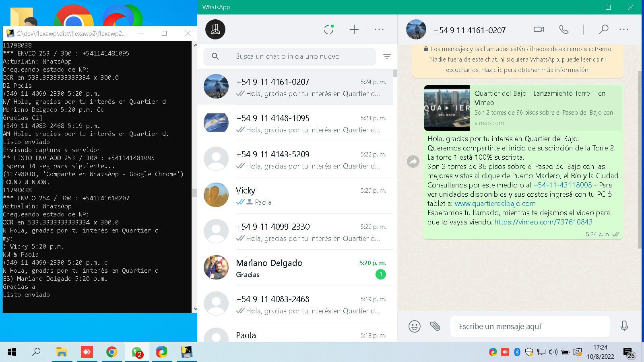Image resolution: width=644 pixels, height=362 pixels.
Task: Switch to Google Chrome in taskbar
Action: 111,352
